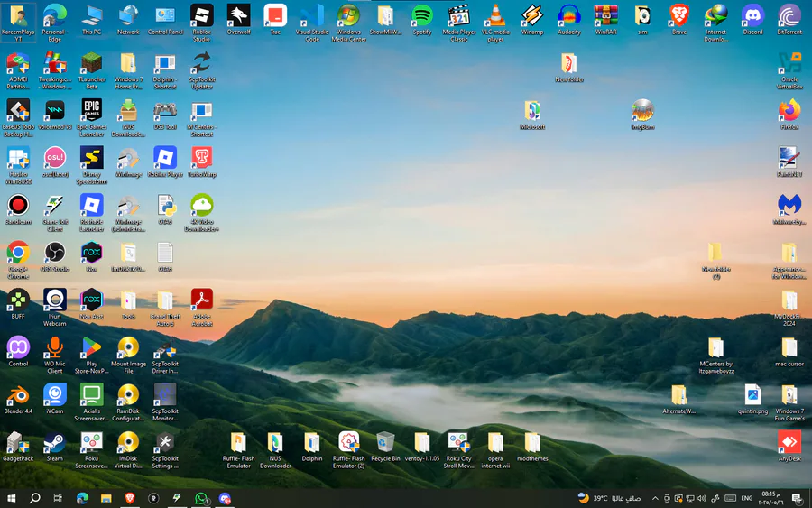
Task: Open Microsoft Edge from the taskbar
Action: (82, 498)
